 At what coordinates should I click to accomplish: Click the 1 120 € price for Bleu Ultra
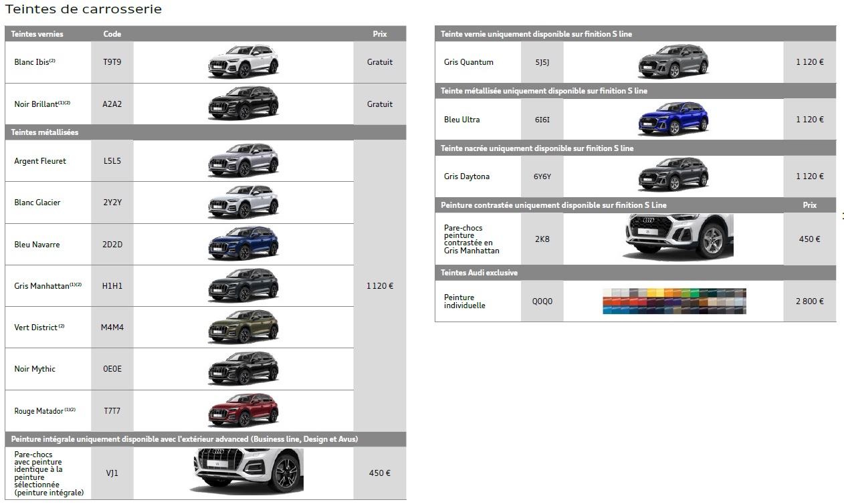coord(810,120)
